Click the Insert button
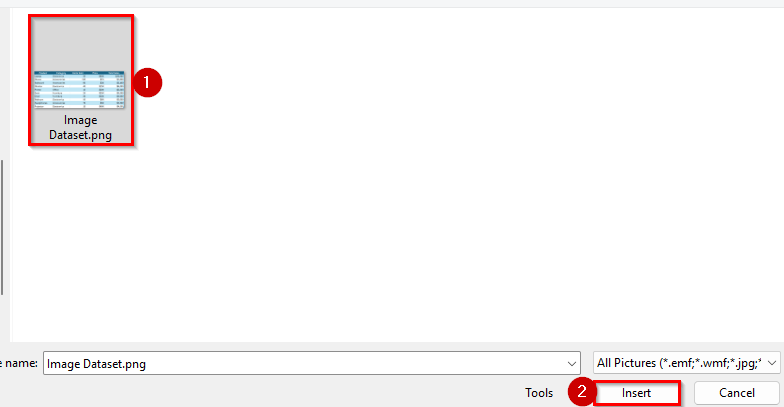This screenshot has width=784, height=407. [636, 393]
